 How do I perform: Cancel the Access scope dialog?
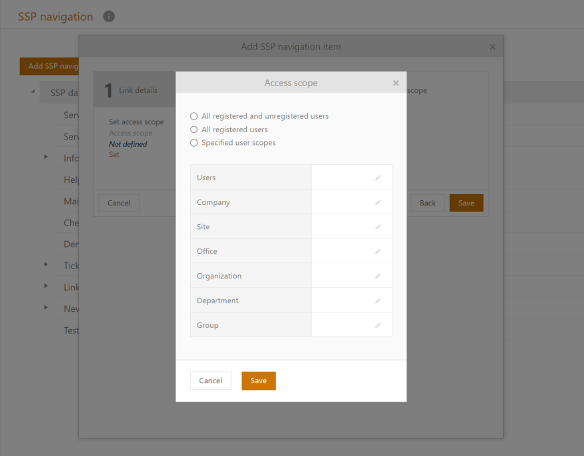click(x=210, y=381)
